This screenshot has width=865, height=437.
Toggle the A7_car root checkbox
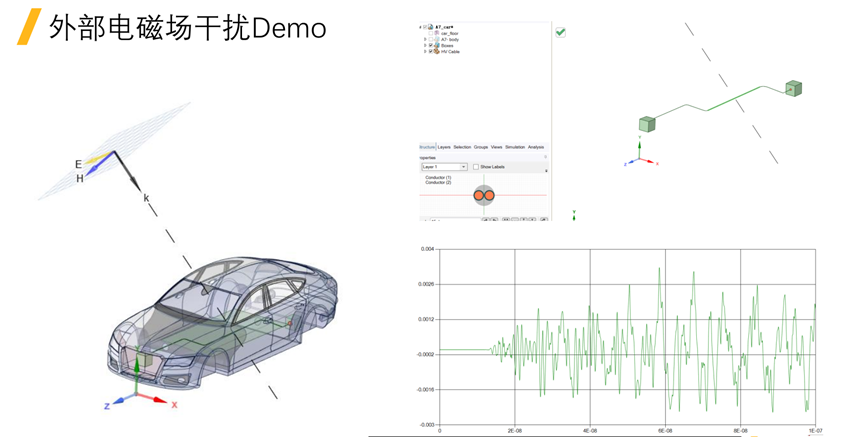[x=425, y=27]
